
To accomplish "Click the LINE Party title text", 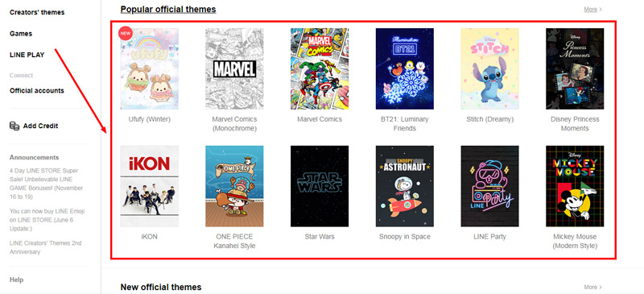I will tap(489, 237).
